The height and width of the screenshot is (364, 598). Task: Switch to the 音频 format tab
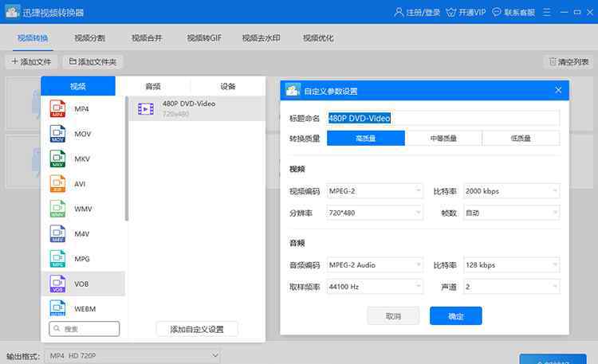153,87
